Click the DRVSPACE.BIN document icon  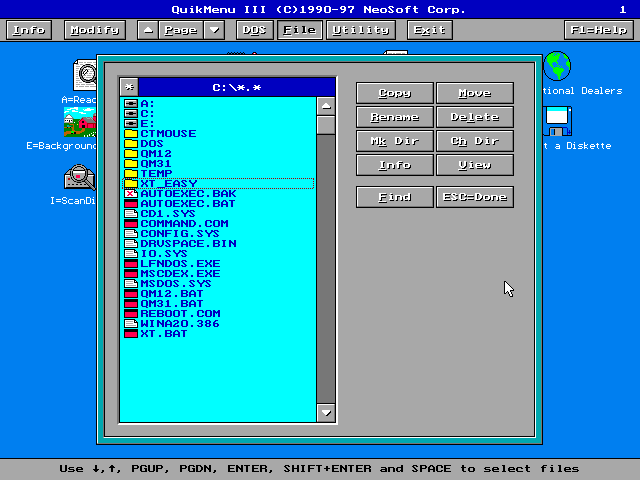coord(131,244)
